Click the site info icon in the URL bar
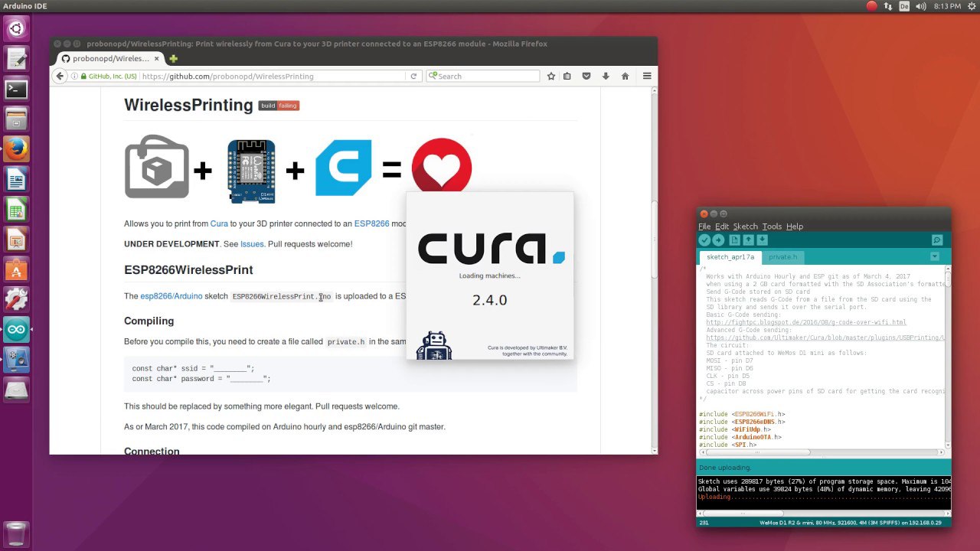The height and width of the screenshot is (551, 980). tap(74, 76)
